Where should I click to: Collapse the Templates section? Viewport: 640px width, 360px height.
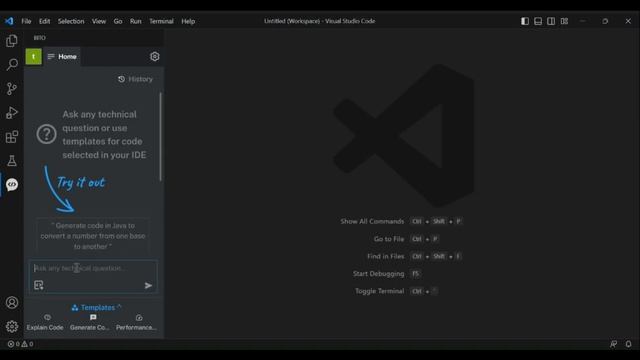[97, 307]
